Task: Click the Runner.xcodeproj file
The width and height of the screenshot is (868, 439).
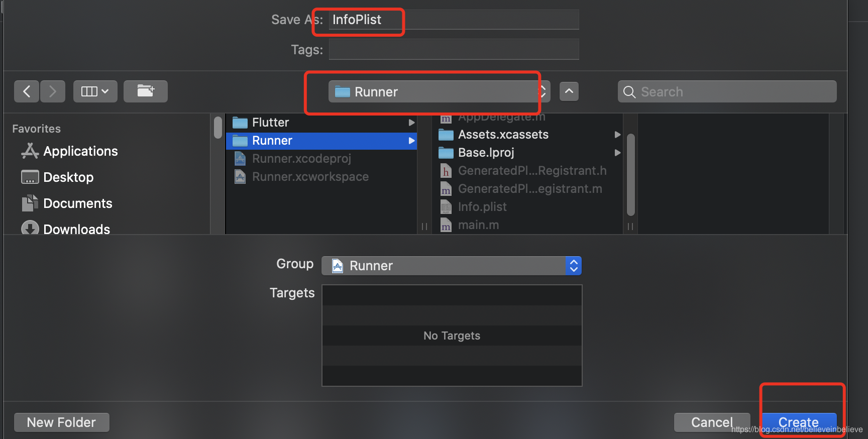Action: pyautogui.click(x=301, y=159)
